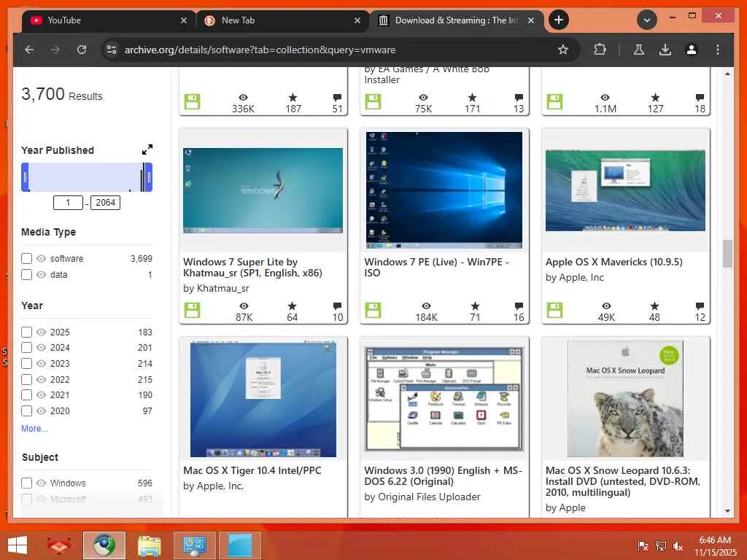The image size is (747, 560).
Task: Open the browser extensions menu
Action: 600,50
